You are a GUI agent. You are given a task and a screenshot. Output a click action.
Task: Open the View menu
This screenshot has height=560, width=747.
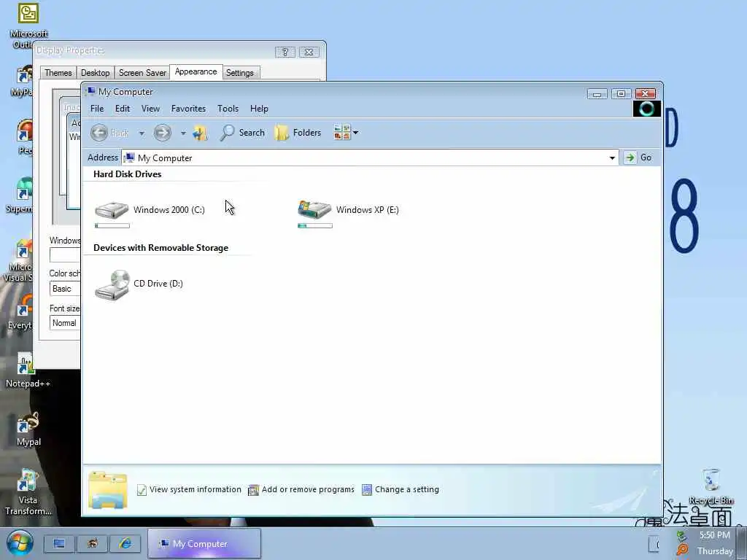coord(150,109)
